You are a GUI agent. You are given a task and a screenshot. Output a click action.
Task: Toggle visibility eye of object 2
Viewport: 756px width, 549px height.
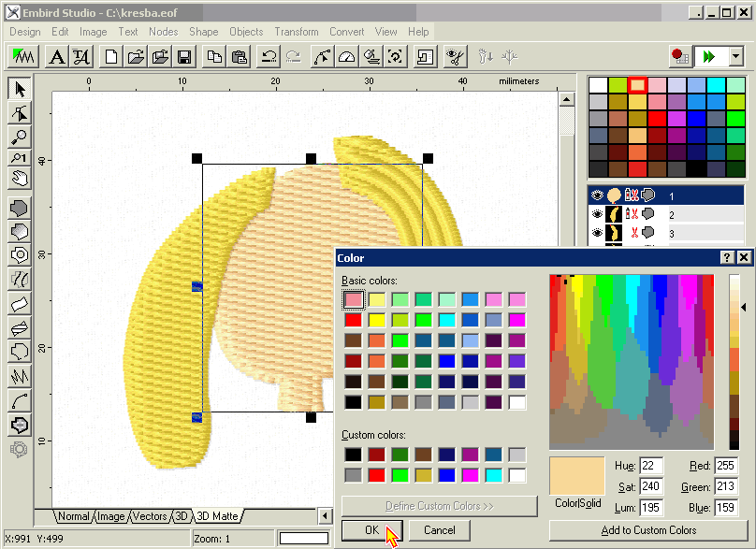(x=597, y=213)
